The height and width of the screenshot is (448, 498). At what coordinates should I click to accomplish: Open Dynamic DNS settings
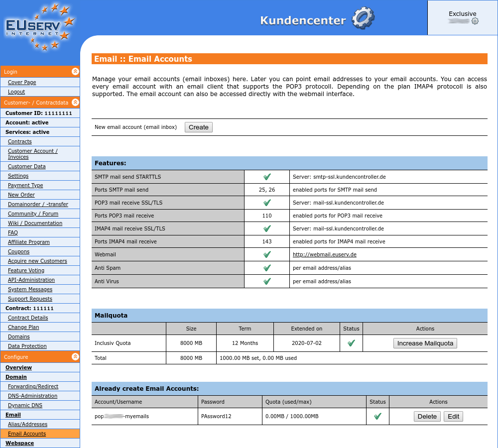click(25, 405)
